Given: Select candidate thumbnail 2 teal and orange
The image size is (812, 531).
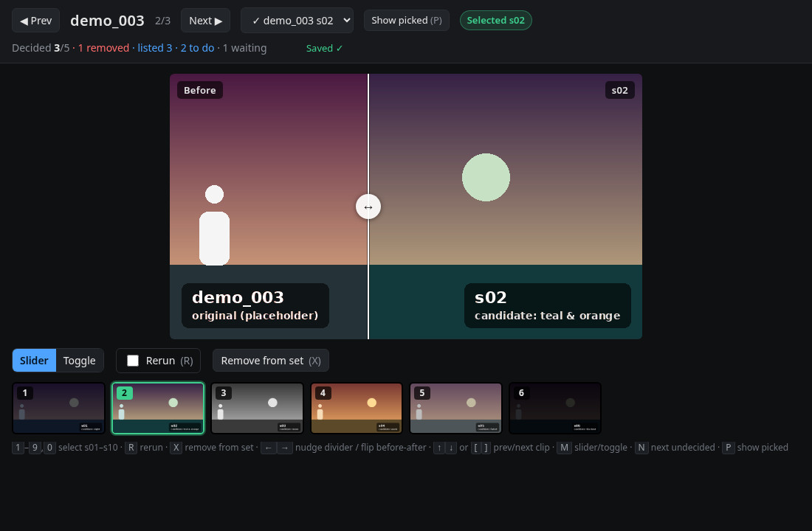Looking at the screenshot, I should pyautogui.click(x=158, y=408).
